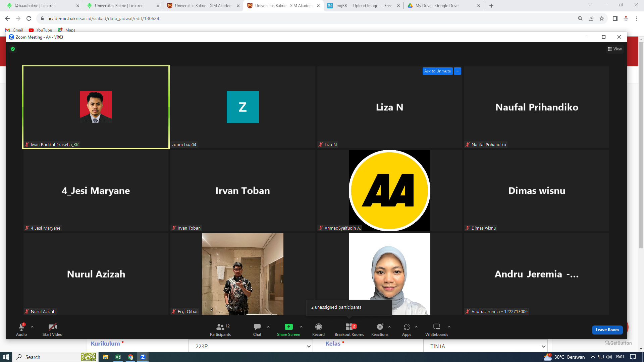Toggle Chrome side panel
Screen dimensions: 644x362
coord(615,18)
